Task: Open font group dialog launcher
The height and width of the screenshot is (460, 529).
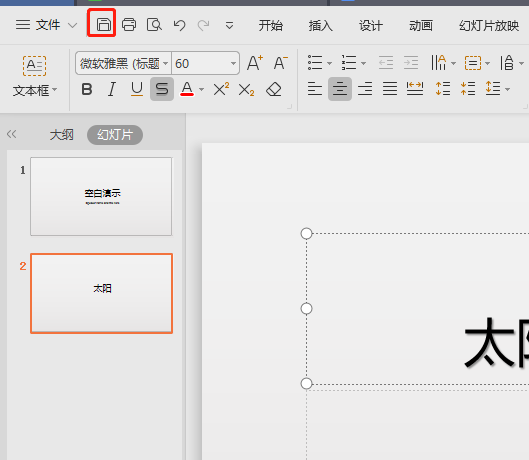Action: (x=289, y=107)
